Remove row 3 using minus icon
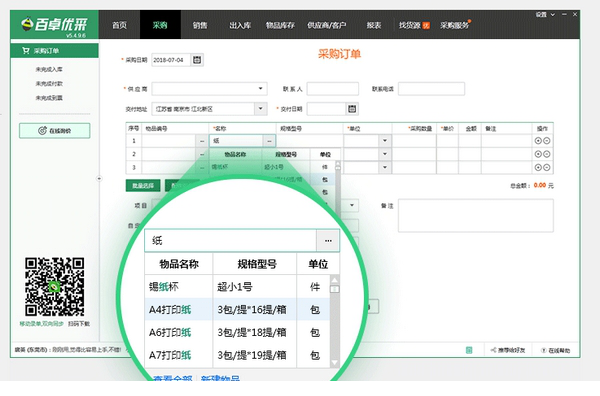Viewport: 600px width, 396px height. click(547, 167)
